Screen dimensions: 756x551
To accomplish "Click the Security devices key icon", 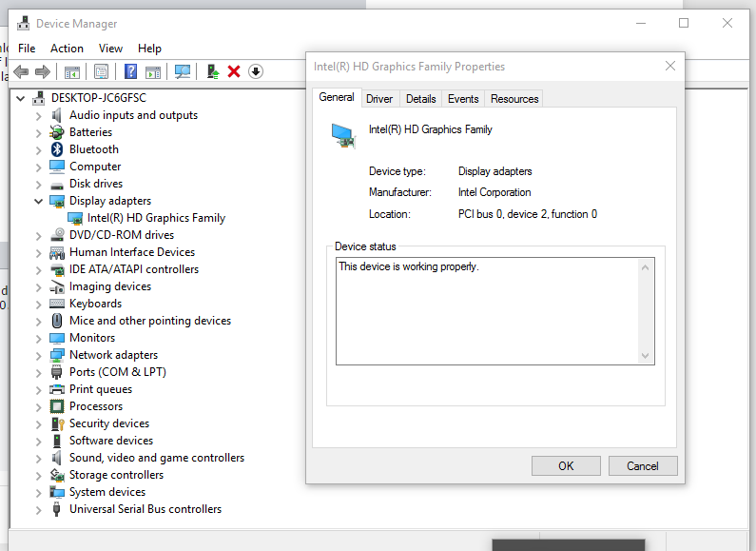I will coord(57,423).
